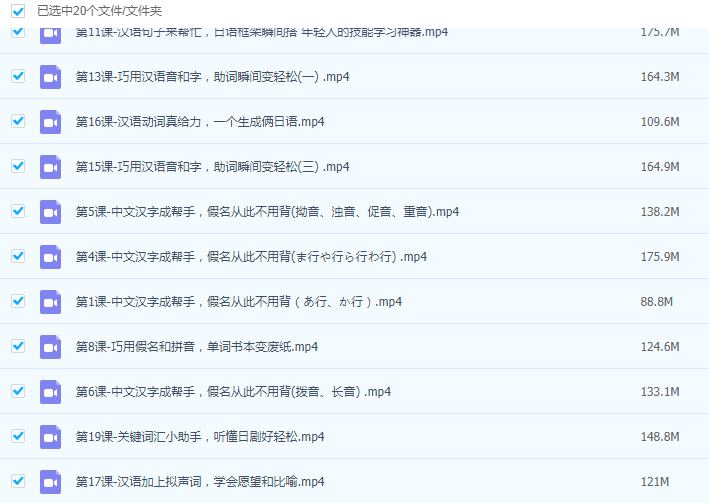The image size is (709, 503).
Task: Click the purple video icon for 第5课
Action: (50, 212)
